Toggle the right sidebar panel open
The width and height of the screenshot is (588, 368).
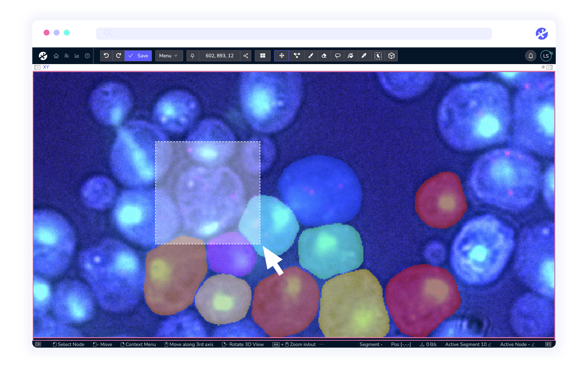[x=550, y=67]
